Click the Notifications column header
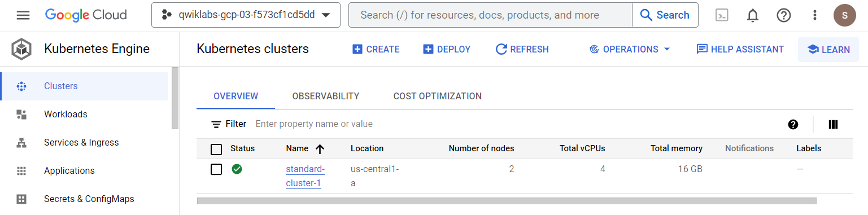The image size is (868, 215). click(x=749, y=149)
